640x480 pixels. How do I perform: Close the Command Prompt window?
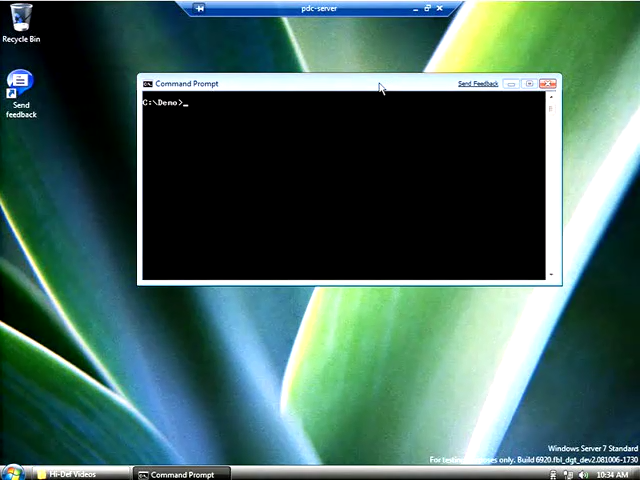click(x=548, y=84)
